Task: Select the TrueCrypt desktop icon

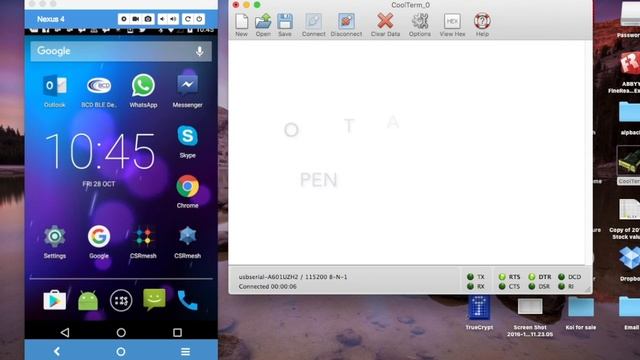Action: [x=479, y=313]
